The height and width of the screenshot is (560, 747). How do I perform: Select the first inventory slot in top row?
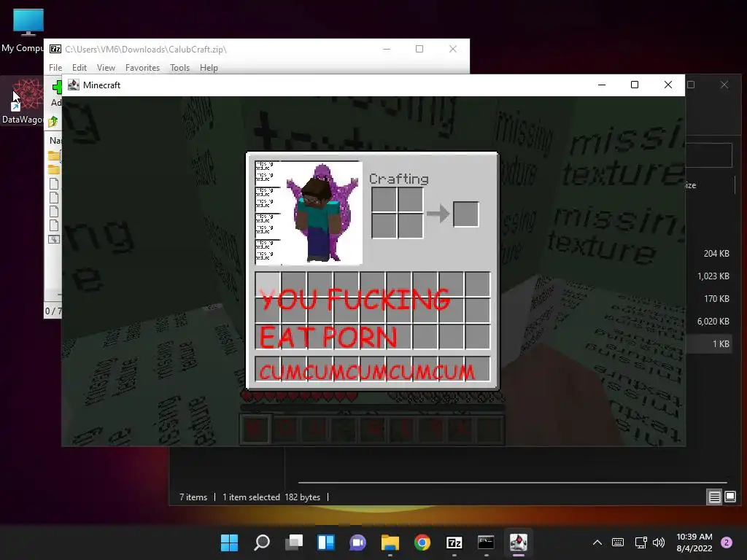(268, 284)
